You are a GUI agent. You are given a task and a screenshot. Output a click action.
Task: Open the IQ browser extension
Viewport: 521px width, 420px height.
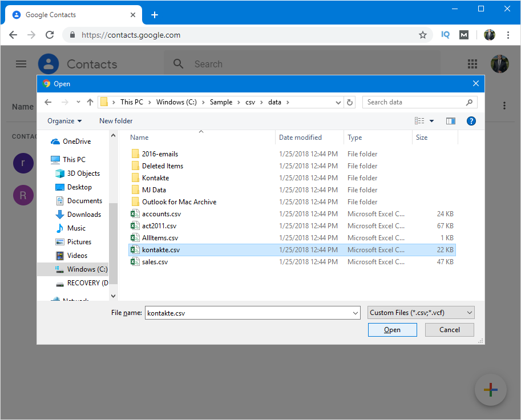(445, 35)
